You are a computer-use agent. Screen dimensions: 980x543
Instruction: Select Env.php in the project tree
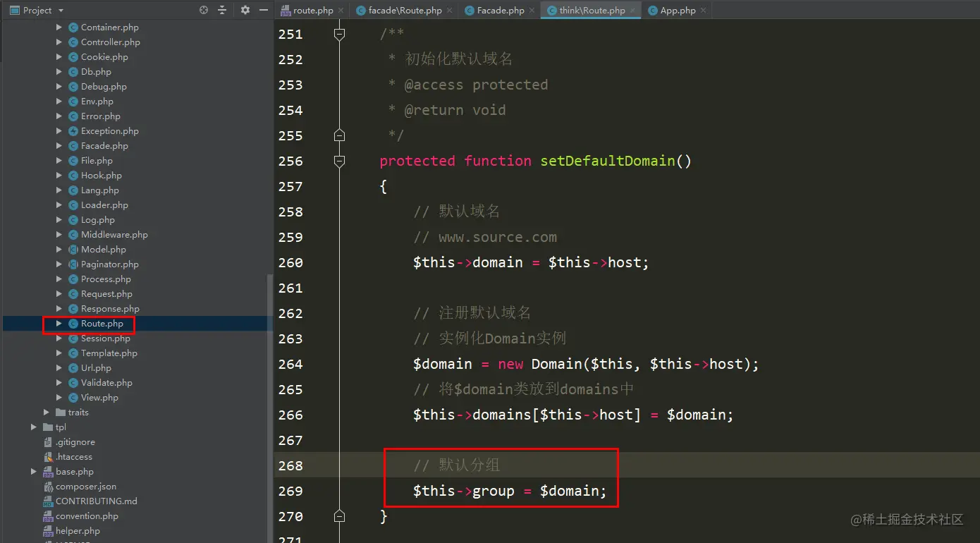[97, 102]
